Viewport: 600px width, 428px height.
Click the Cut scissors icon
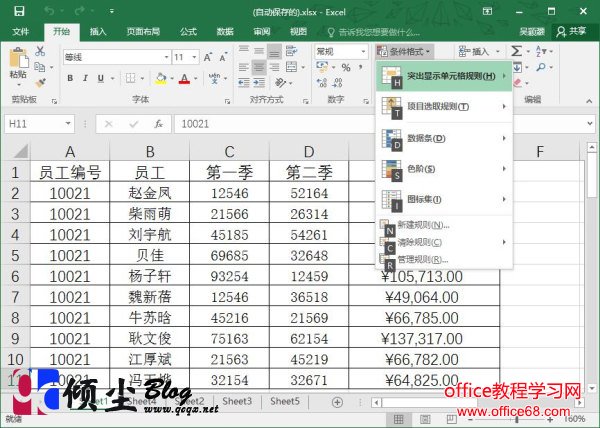pos(40,51)
